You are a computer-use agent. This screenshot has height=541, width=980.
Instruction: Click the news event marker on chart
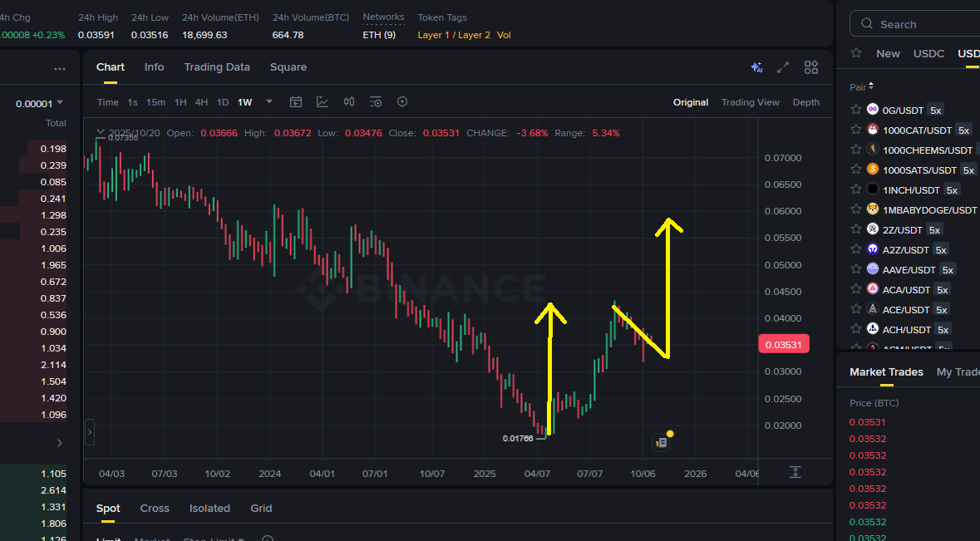click(x=662, y=442)
